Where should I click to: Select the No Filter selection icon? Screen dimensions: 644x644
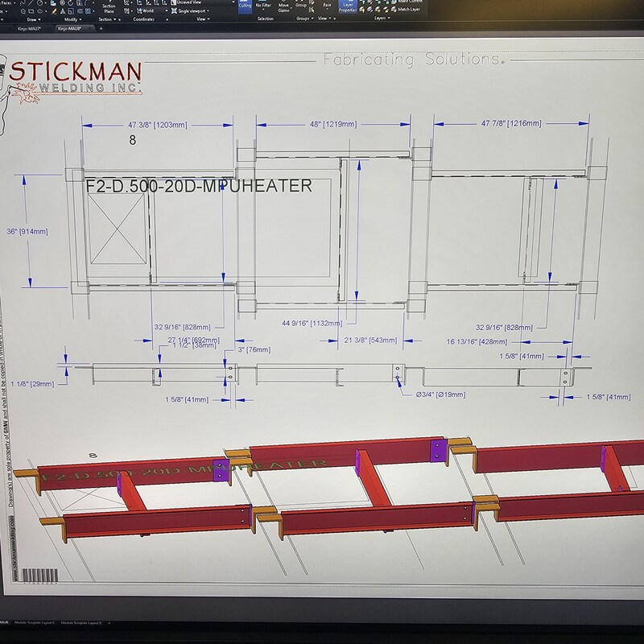pyautogui.click(x=264, y=5)
